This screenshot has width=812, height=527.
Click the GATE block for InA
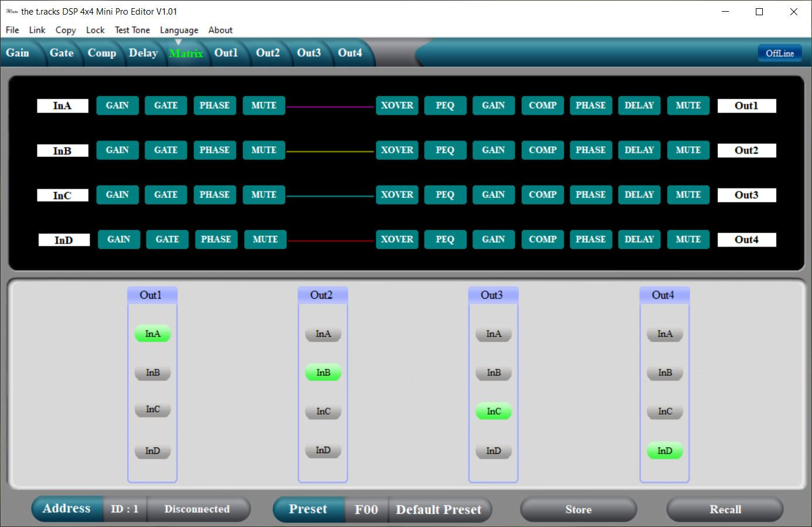[166, 105]
